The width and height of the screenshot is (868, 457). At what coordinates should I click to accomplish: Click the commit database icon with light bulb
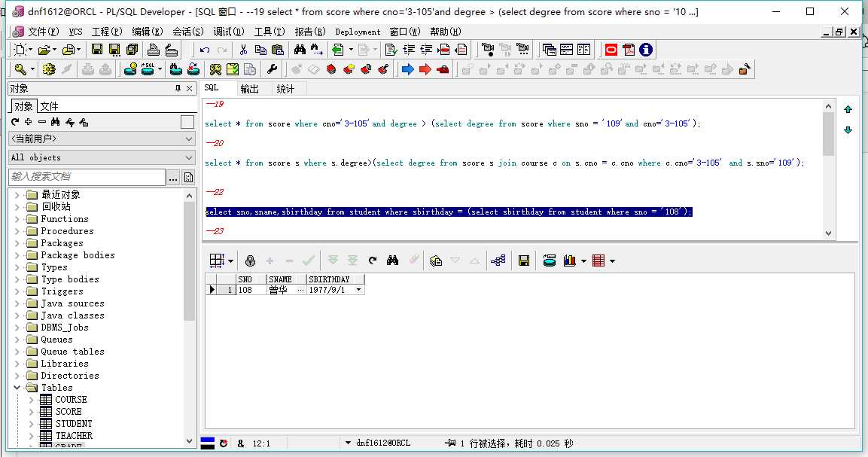coord(130,69)
